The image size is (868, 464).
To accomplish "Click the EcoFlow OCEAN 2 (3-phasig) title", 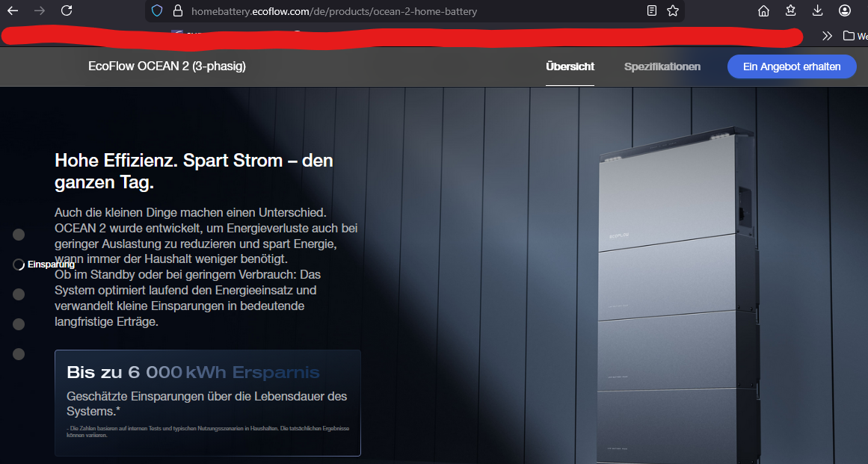I will coord(167,66).
